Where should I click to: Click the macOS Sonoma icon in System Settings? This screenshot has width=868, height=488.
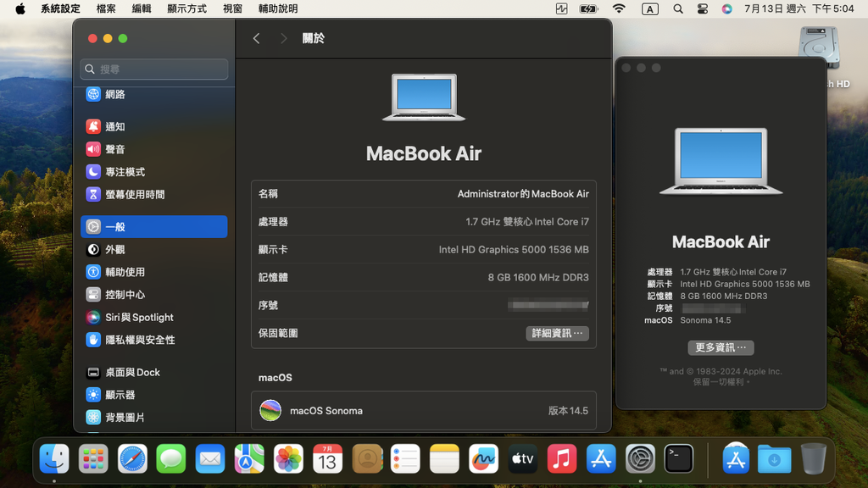[270, 411]
